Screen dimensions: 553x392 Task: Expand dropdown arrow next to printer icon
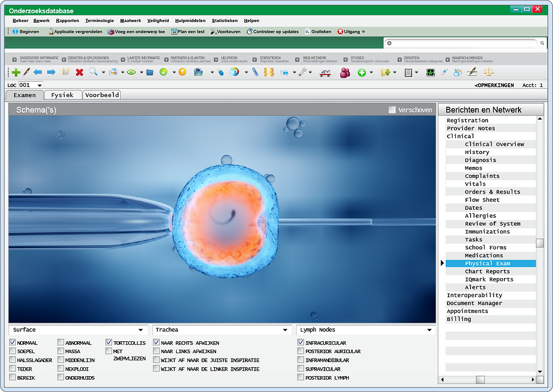tap(122, 72)
